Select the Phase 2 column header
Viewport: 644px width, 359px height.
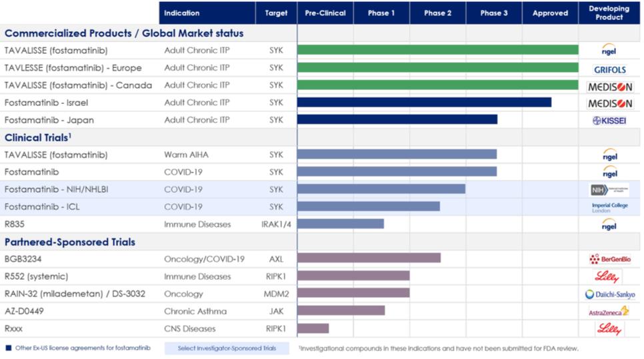click(x=437, y=13)
